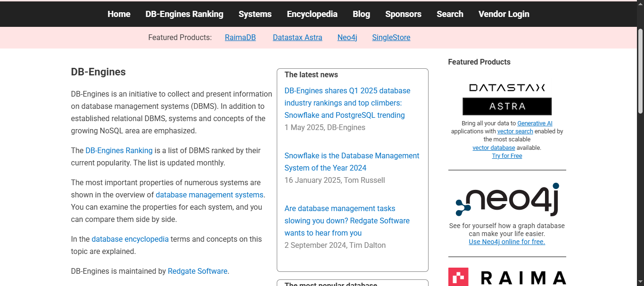Click the black ASTRA banner logo
This screenshot has width=644, height=286.
(x=507, y=106)
